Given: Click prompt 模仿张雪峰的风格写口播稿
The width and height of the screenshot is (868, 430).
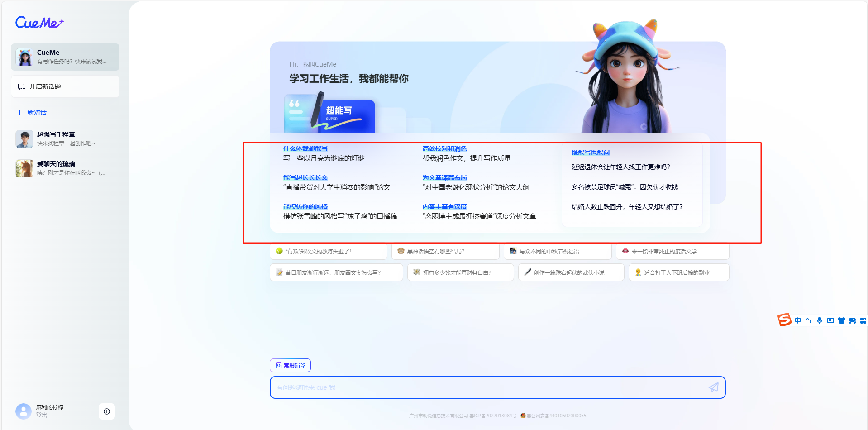Looking at the screenshot, I should [x=340, y=216].
